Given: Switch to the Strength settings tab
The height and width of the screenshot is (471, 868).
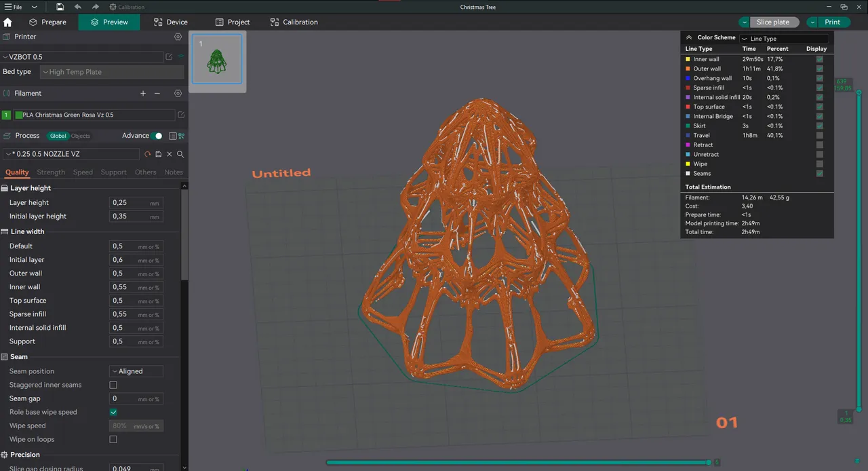Looking at the screenshot, I should coord(51,172).
